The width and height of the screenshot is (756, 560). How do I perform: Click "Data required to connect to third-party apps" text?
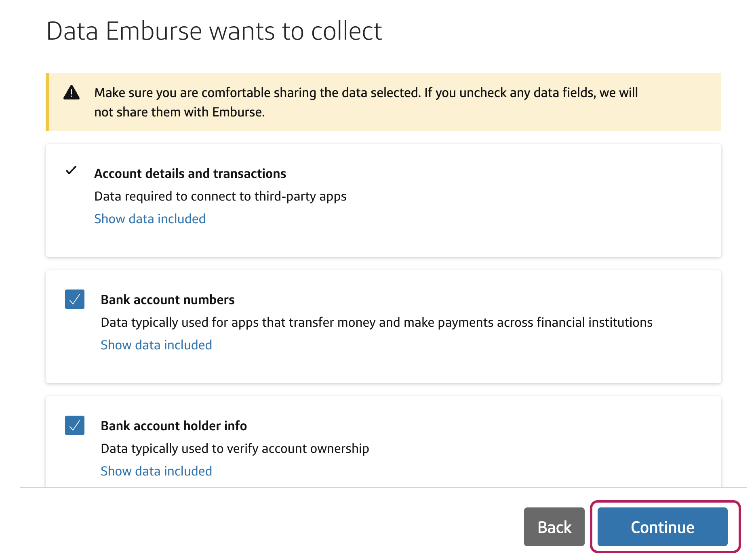(220, 196)
